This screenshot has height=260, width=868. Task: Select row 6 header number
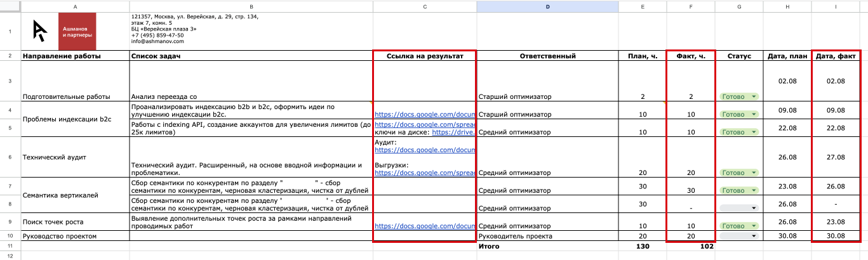tap(10, 157)
